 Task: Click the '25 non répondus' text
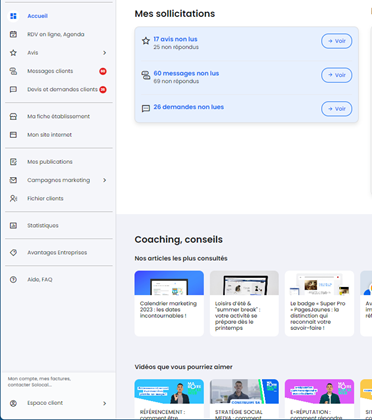pyautogui.click(x=176, y=47)
